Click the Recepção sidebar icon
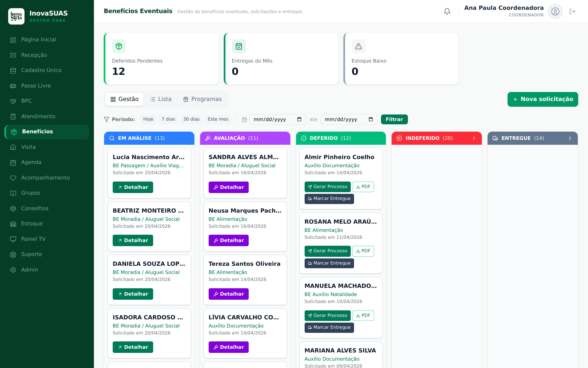 click(13, 55)
